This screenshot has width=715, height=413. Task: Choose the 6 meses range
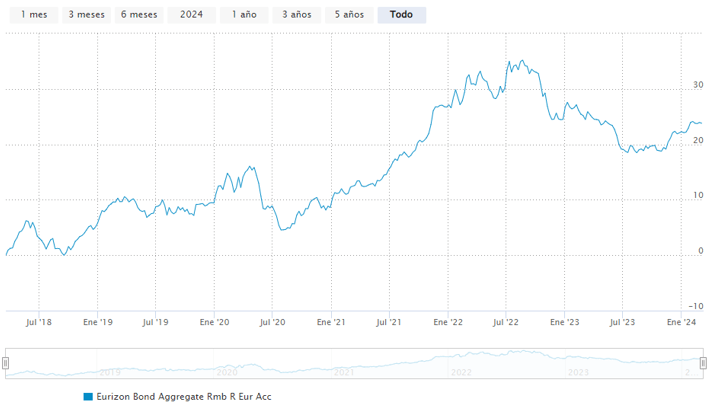138,15
